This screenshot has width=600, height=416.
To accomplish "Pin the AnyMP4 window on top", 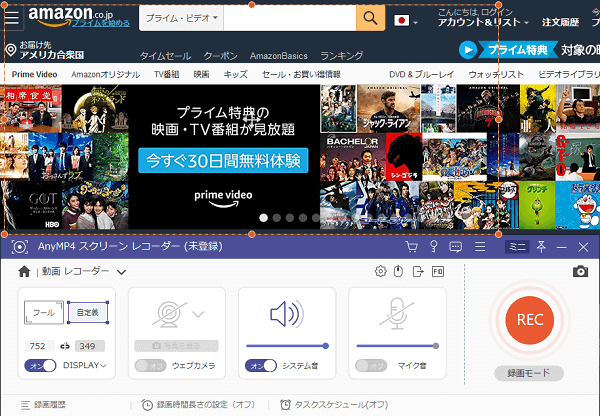I will click(x=541, y=247).
